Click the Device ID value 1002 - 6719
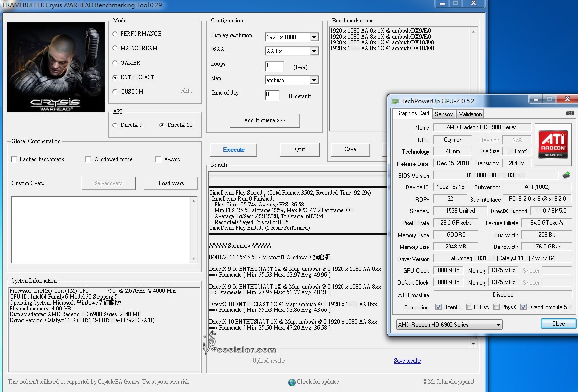Screen dimensions: 578x392 pos(450,187)
